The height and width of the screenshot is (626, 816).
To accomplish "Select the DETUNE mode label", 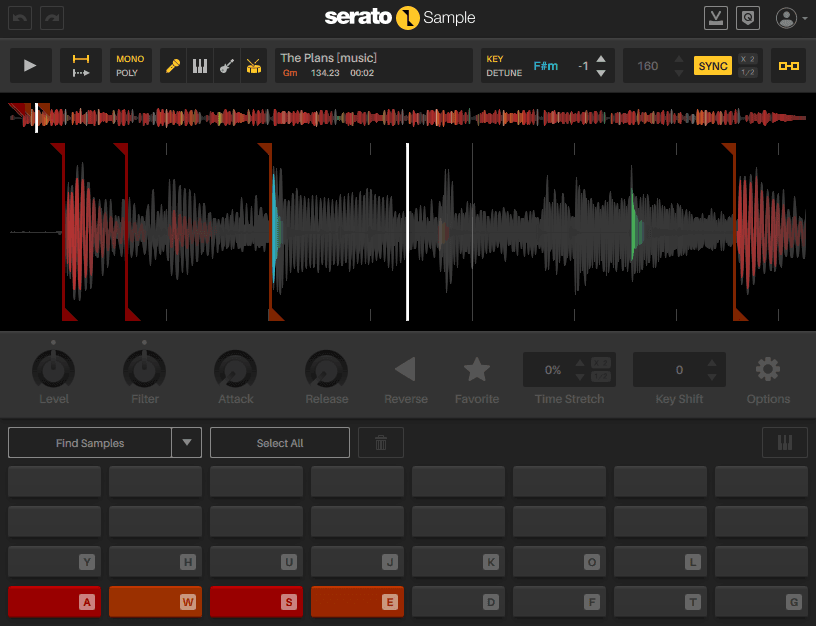I will point(504,73).
